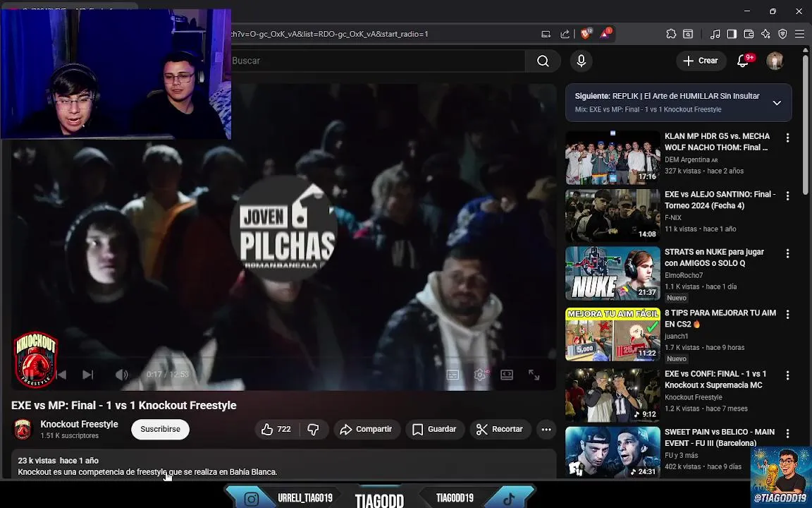Image resolution: width=812 pixels, height=508 pixels.
Task: Go to previous video in player
Action: [x=61, y=375]
